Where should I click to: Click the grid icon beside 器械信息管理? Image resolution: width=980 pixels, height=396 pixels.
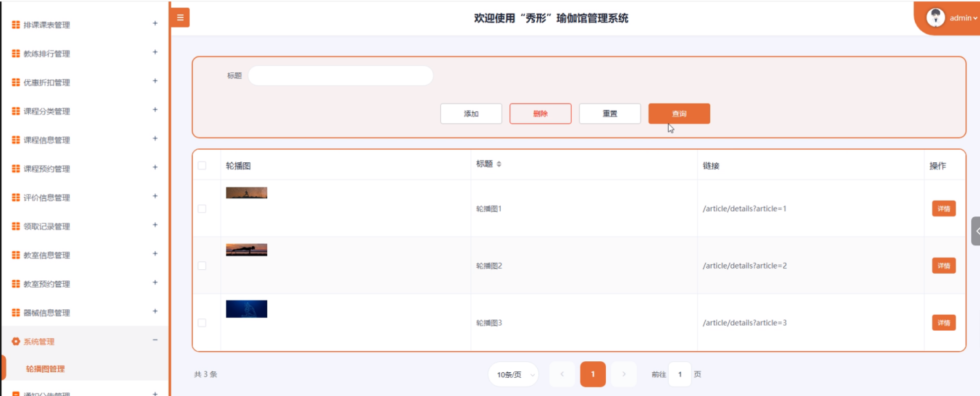16,313
